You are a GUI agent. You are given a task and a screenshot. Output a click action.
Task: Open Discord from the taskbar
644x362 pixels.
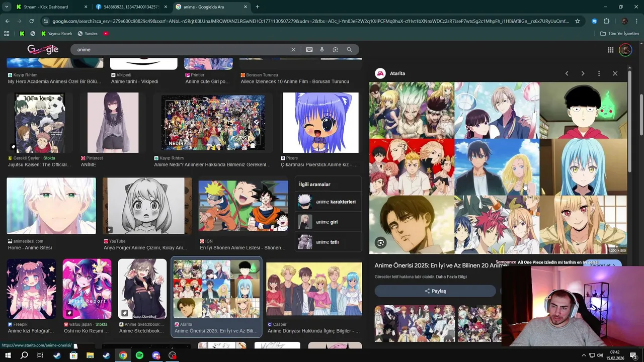156,355
